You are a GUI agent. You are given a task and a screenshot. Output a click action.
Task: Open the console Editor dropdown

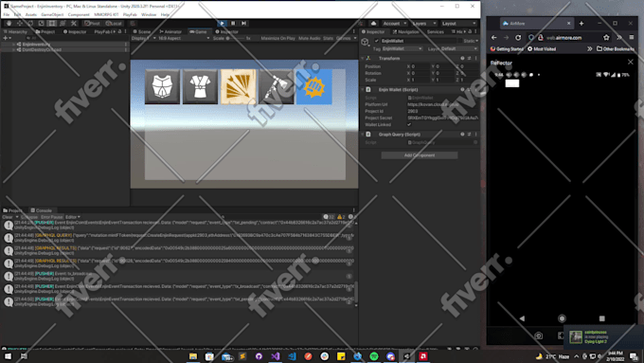click(73, 217)
